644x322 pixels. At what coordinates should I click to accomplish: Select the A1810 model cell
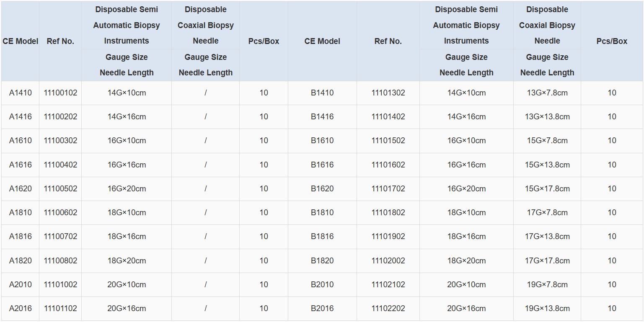point(21,213)
